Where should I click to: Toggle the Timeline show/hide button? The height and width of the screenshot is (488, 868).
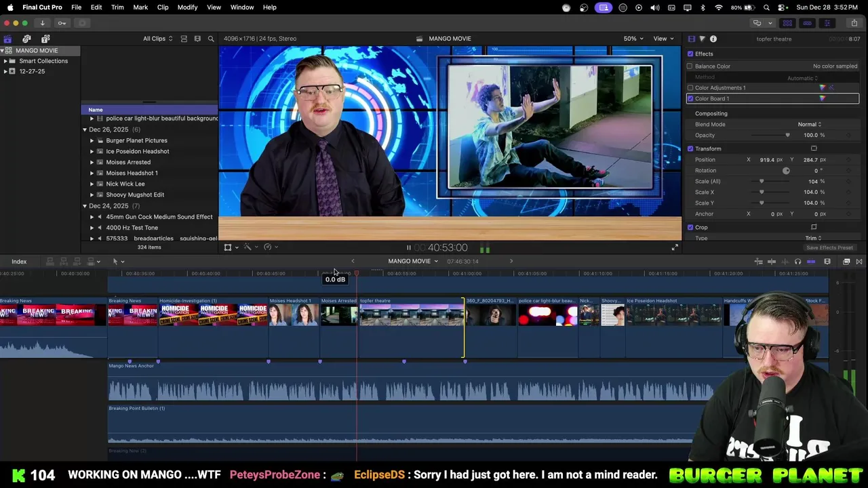(x=807, y=23)
